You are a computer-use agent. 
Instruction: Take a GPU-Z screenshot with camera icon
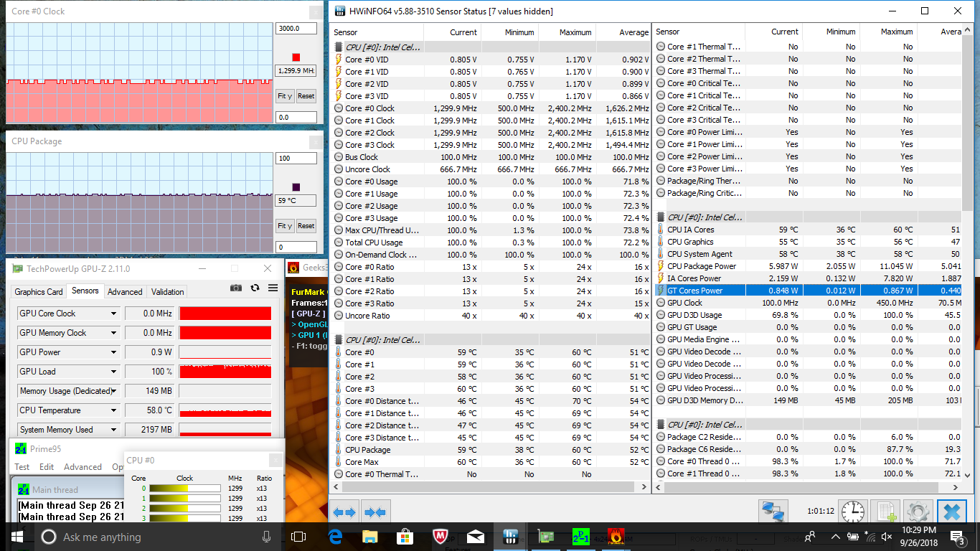pyautogui.click(x=236, y=288)
